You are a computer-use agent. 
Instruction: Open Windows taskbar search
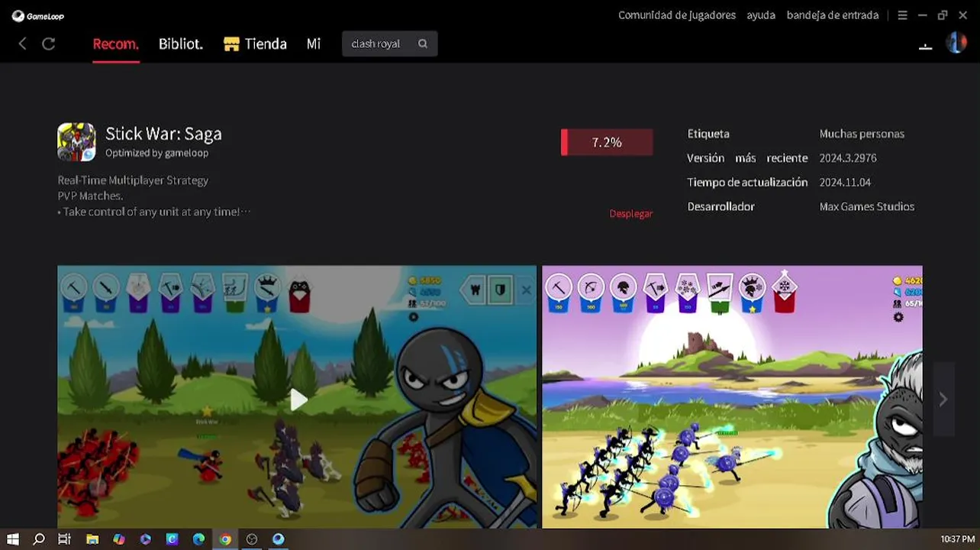pyautogui.click(x=39, y=539)
